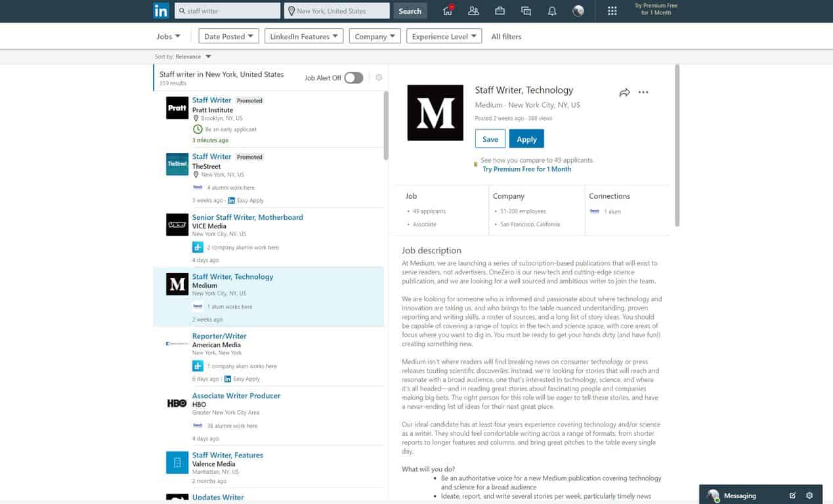
Task: Open the Work apps grid icon
Action: [612, 10]
